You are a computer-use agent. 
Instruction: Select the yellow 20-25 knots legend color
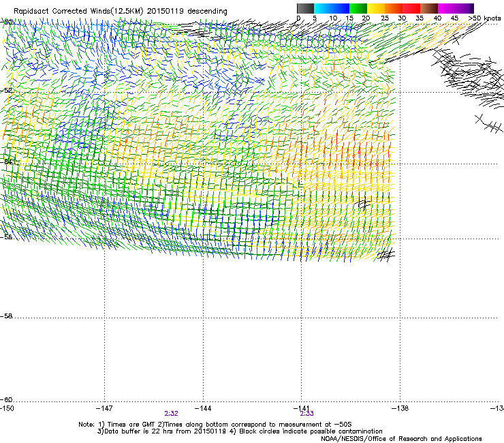pyautogui.click(x=376, y=8)
